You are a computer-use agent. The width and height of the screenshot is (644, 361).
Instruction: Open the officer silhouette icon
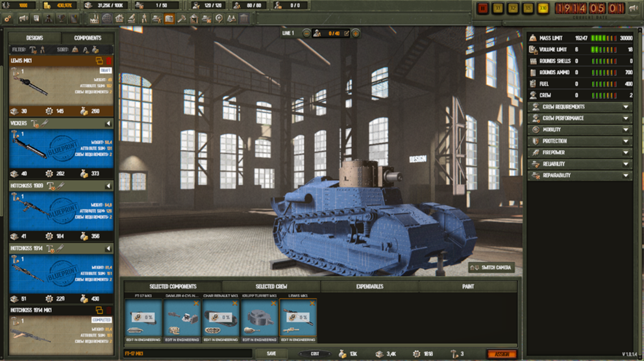pyautogui.click(x=49, y=18)
